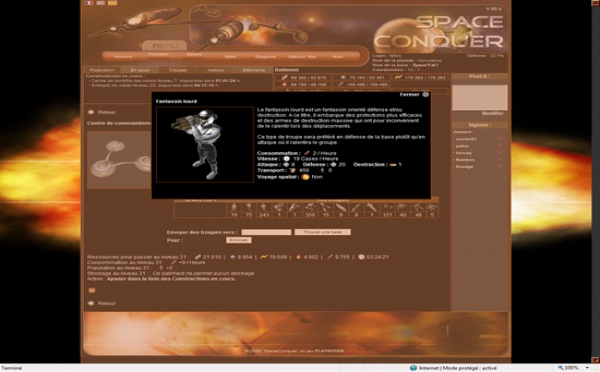Remove the third Joueurs bookmark red mark
The height and width of the screenshot is (372, 600).
[501, 153]
